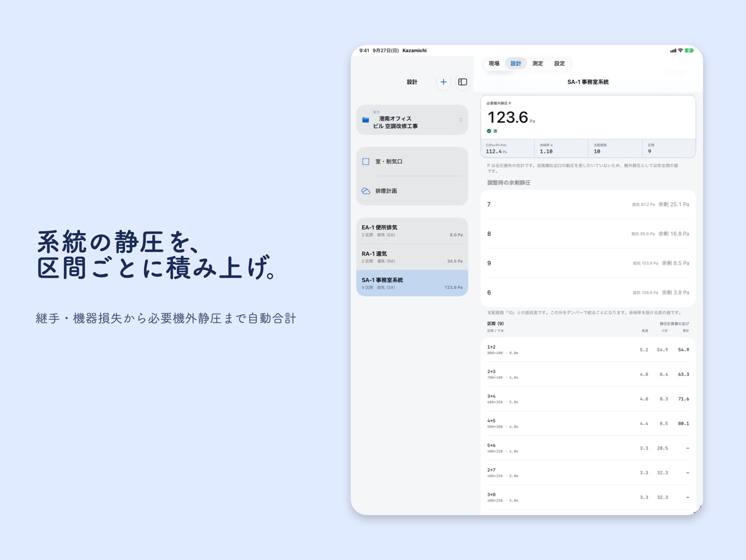Switch to the 現場 tab
Viewport: 746px width, 560px height.
coord(494,64)
